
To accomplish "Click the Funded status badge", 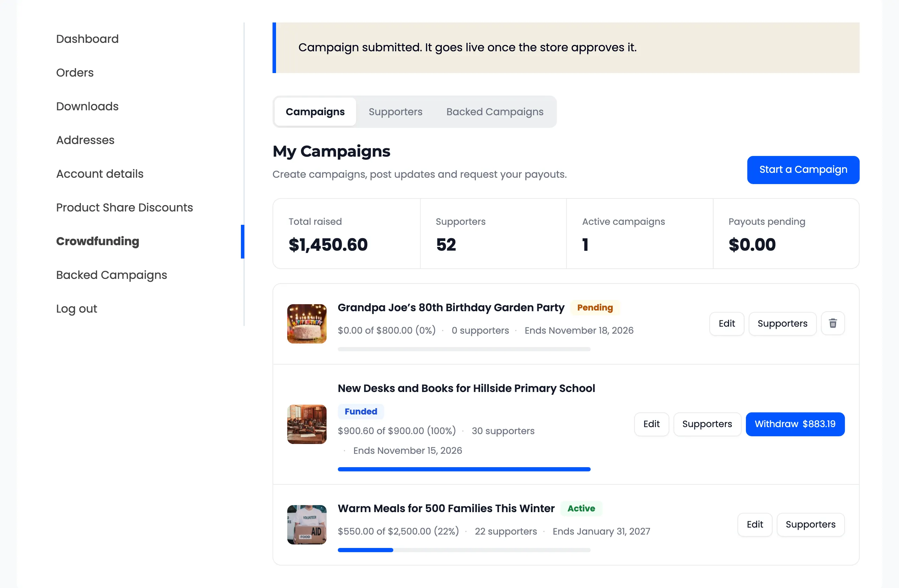I will 361,412.
